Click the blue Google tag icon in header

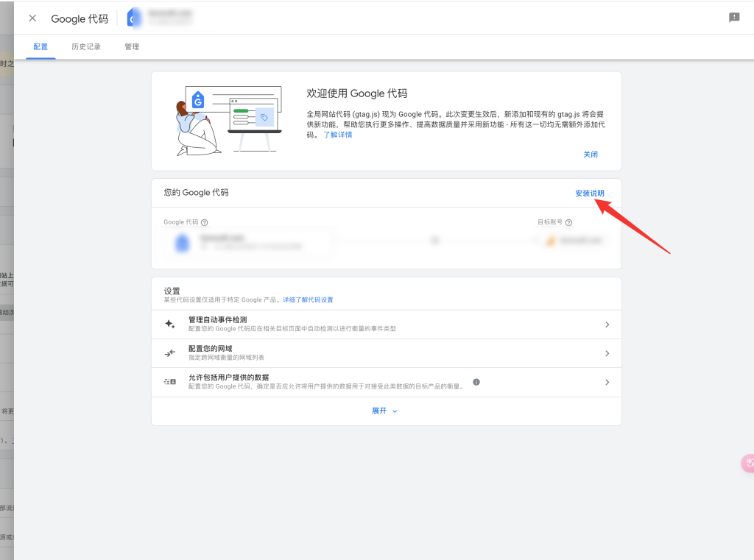134,18
